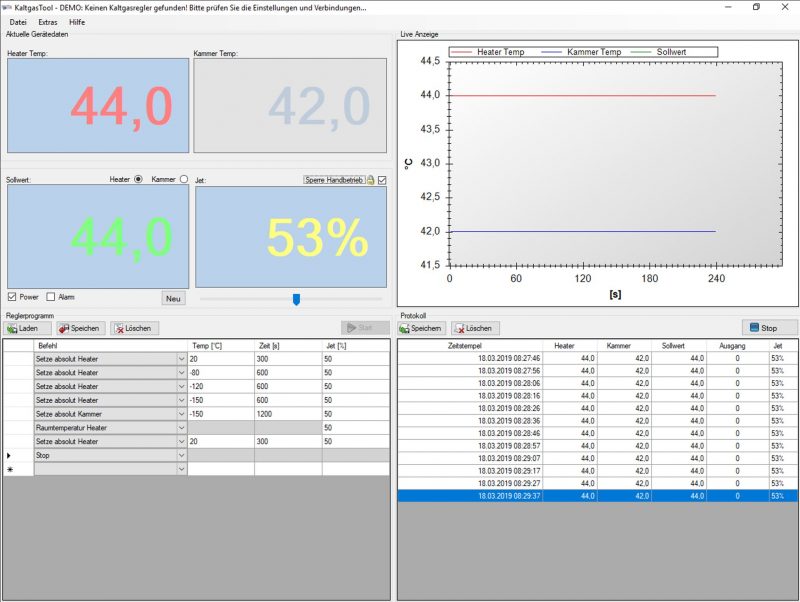
Task: Select the Kammer radio button
Action: coord(183,179)
